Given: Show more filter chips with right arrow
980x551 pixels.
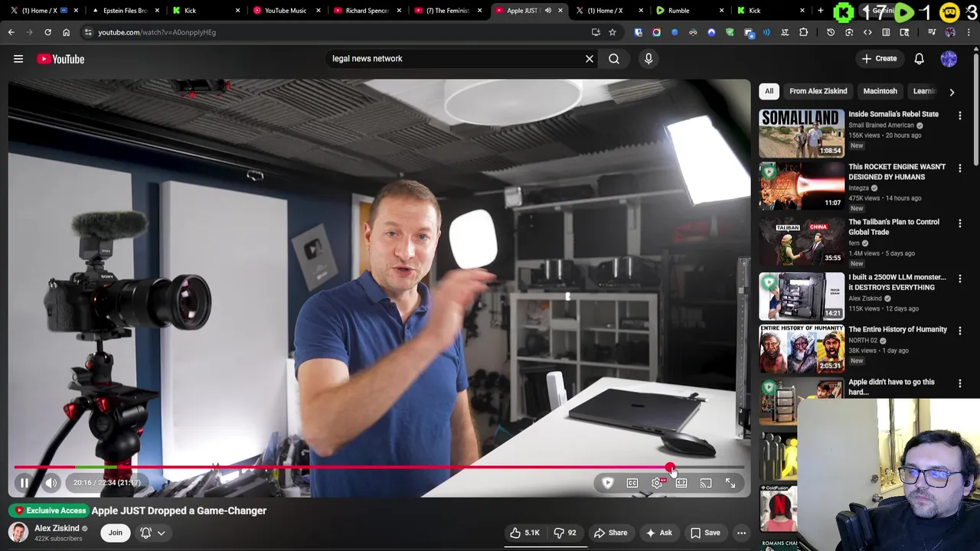Looking at the screenshot, I should coord(952,92).
